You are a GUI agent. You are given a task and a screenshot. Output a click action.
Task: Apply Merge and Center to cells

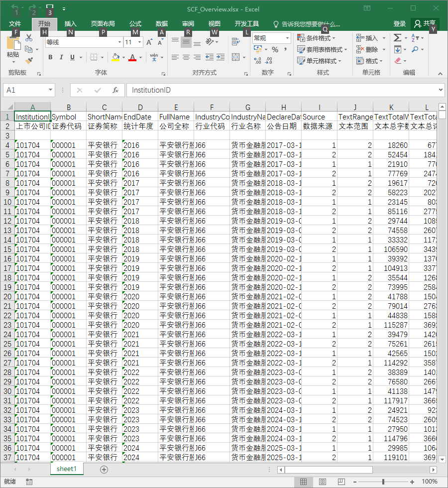point(236,57)
